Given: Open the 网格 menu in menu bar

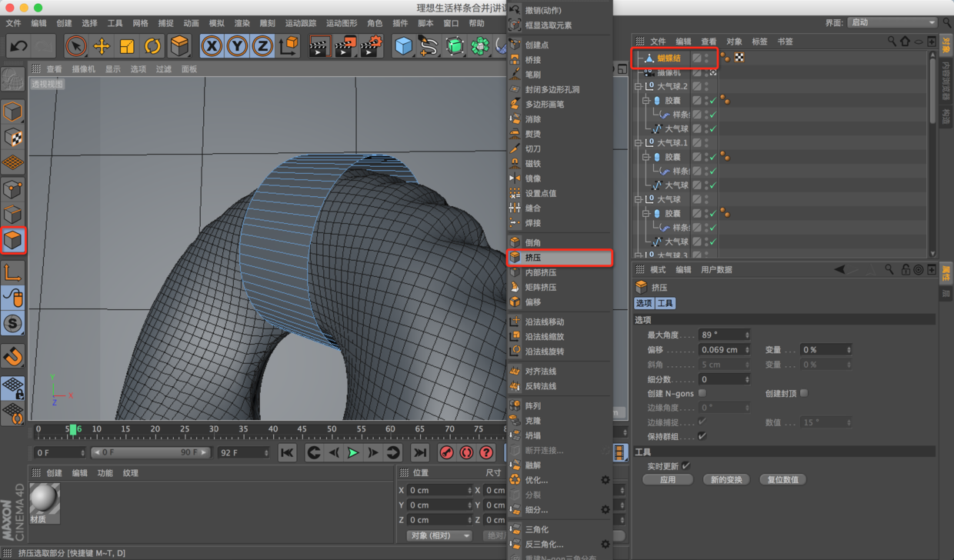Looking at the screenshot, I should pos(140,24).
